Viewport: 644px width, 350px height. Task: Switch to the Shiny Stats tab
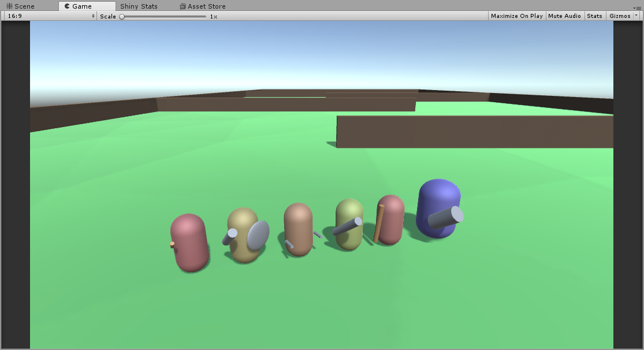[x=139, y=6]
